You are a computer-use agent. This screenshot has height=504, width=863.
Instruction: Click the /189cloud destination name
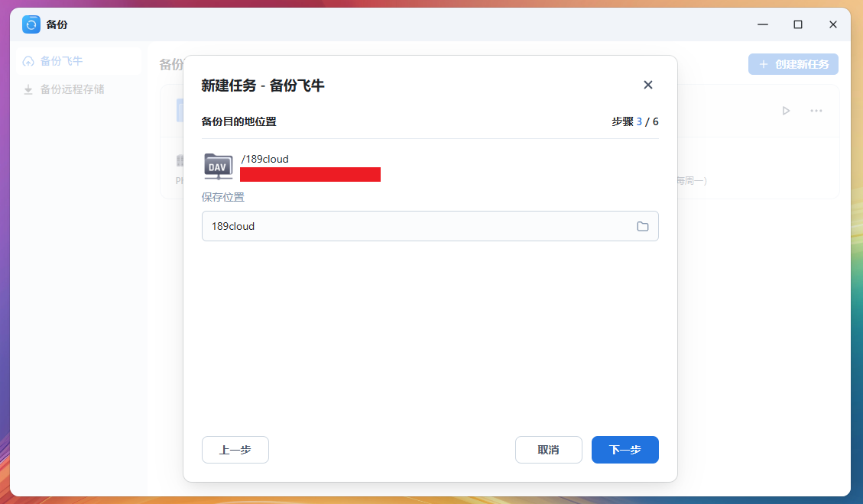(x=264, y=159)
